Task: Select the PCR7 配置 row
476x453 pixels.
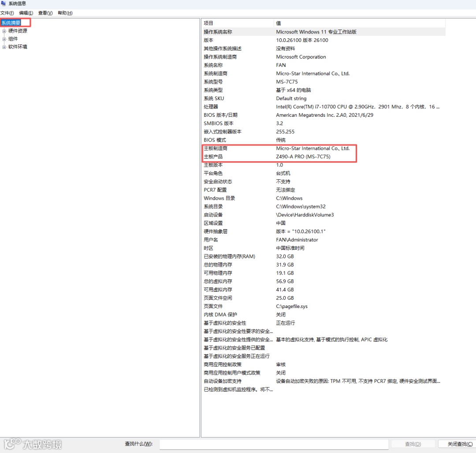Action: click(324, 189)
